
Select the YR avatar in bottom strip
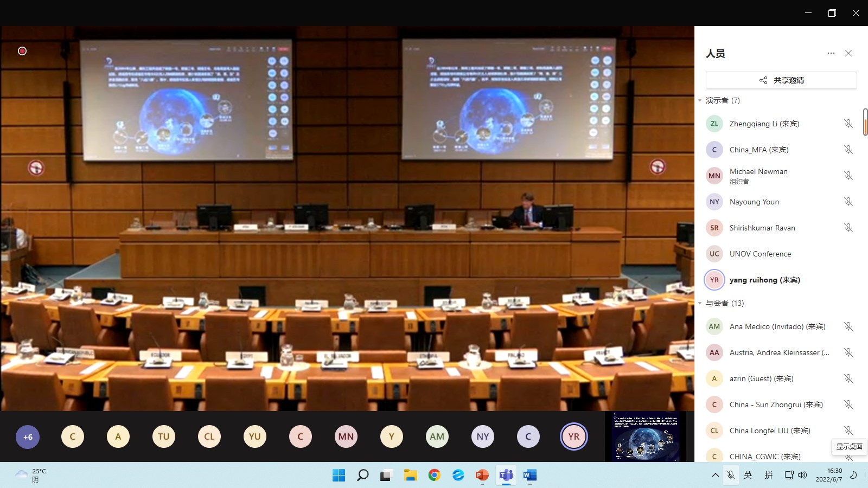point(574,436)
